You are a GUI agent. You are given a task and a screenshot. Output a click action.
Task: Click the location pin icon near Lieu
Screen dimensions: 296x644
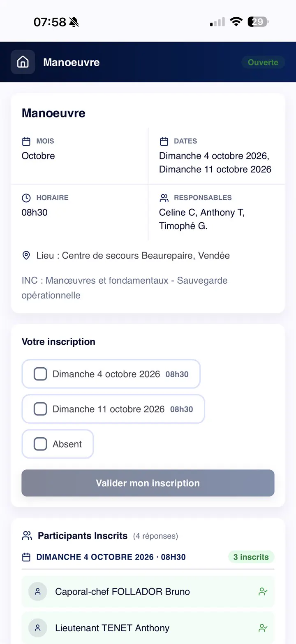26,256
